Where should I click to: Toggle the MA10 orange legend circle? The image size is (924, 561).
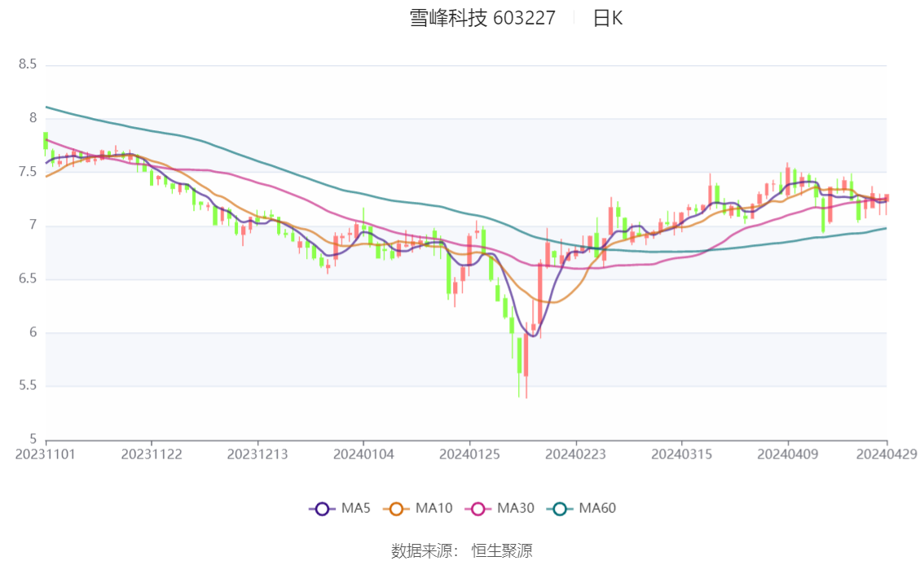click(x=396, y=509)
